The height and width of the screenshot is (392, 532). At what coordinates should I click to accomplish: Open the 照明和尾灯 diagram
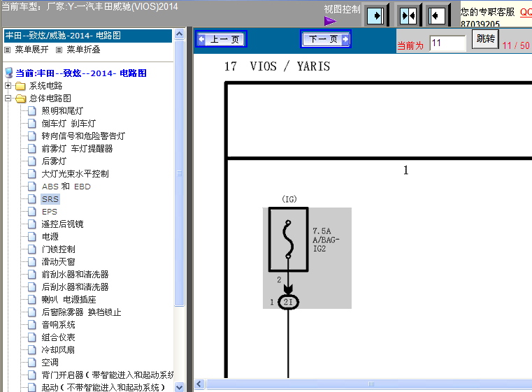(x=62, y=111)
